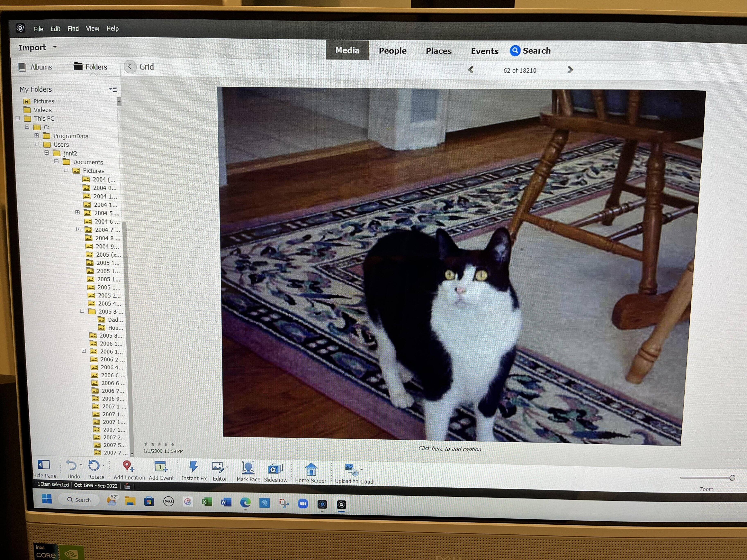Collapse the 2005 8 folder

click(82, 311)
